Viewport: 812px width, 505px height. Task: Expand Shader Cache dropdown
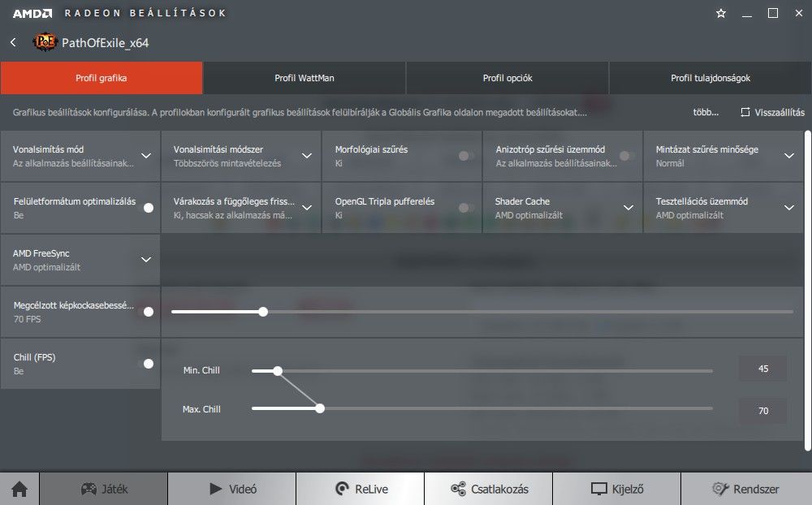click(628, 208)
